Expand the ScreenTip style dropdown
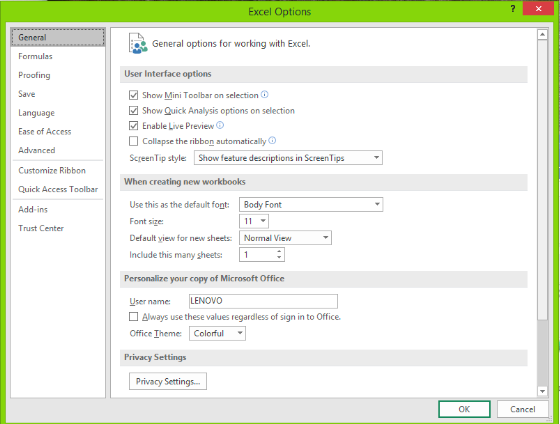The width and height of the screenshot is (560, 424). (x=288, y=158)
